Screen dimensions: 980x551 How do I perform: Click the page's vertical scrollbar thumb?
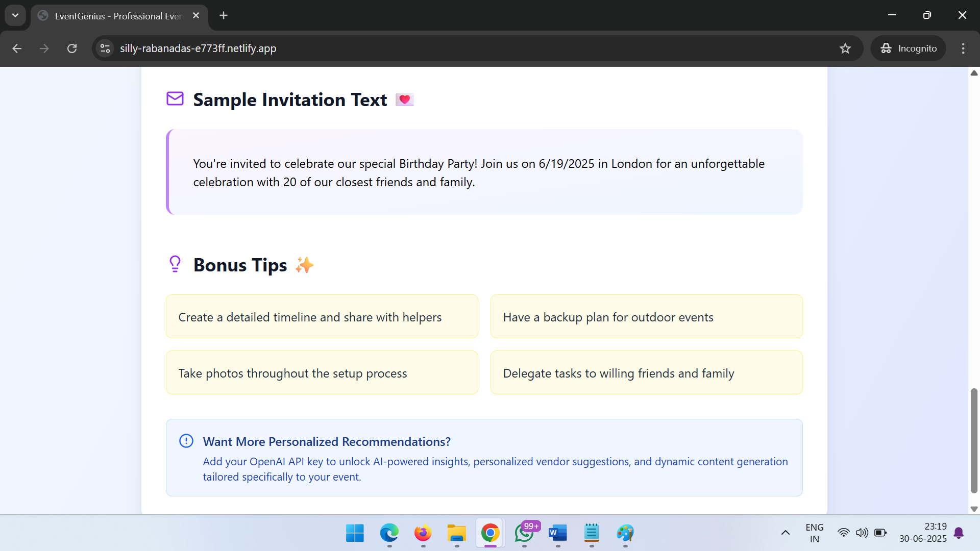pyautogui.click(x=974, y=441)
